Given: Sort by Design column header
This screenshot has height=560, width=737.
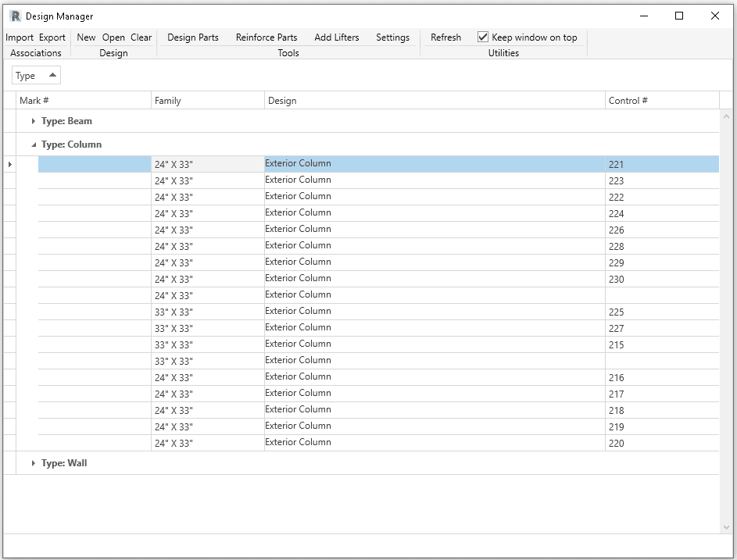Looking at the screenshot, I should point(435,101).
